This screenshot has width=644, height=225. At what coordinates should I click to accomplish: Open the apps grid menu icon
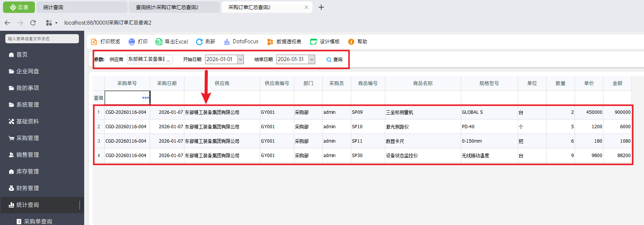coord(49,23)
